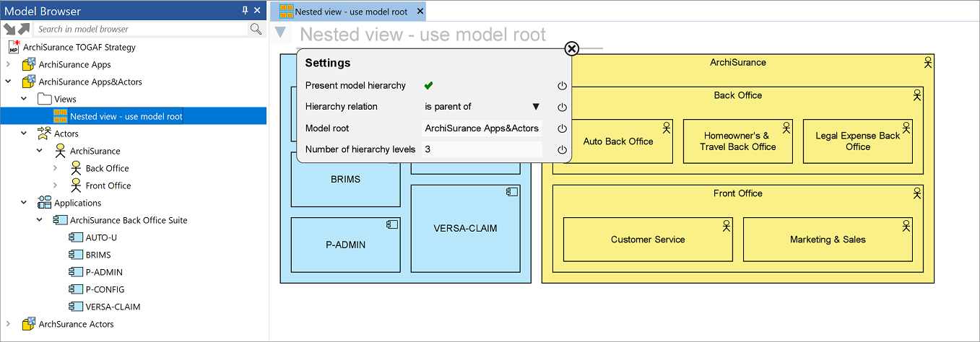Select P-CONFIG in the model browser tree

click(105, 289)
